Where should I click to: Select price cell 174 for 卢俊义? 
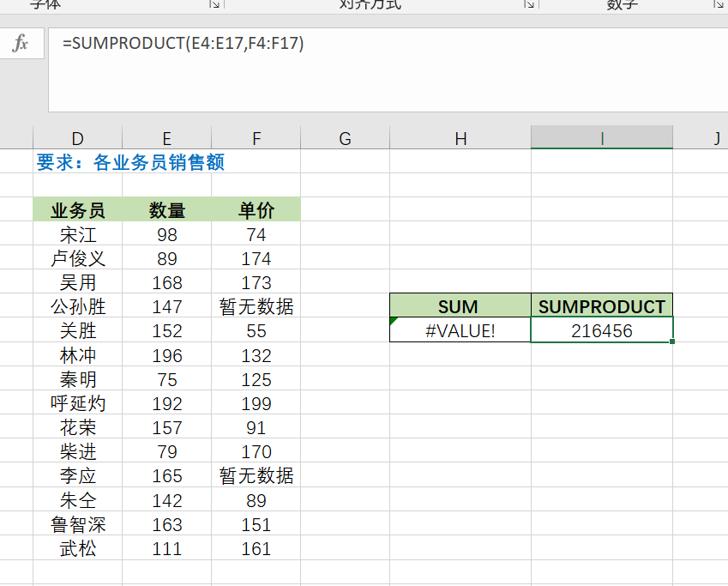(x=256, y=258)
